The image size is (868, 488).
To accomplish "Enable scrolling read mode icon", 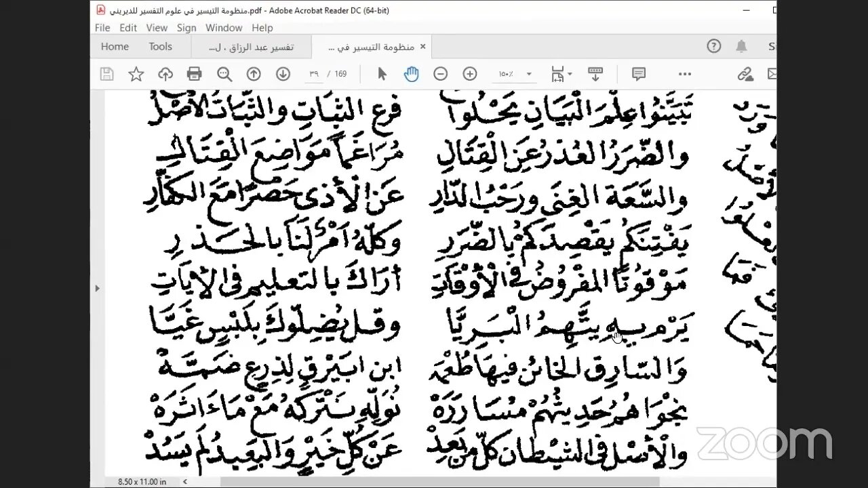I will coord(595,74).
